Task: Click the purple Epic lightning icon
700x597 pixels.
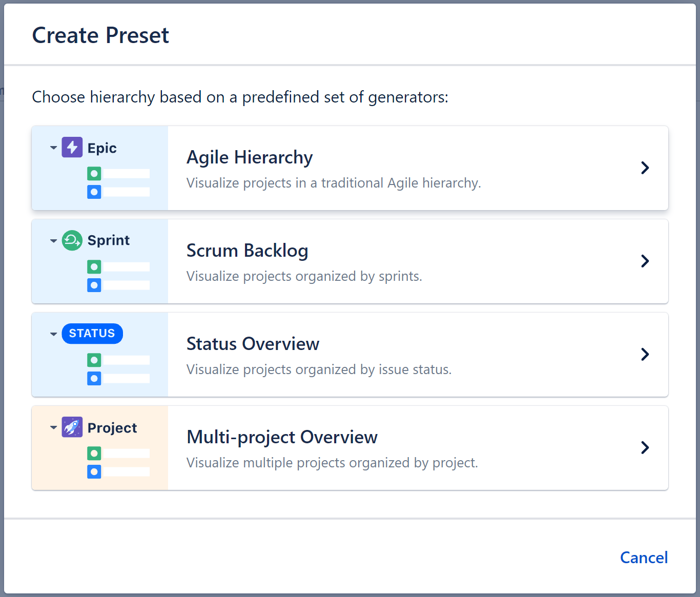Action: 72,147
